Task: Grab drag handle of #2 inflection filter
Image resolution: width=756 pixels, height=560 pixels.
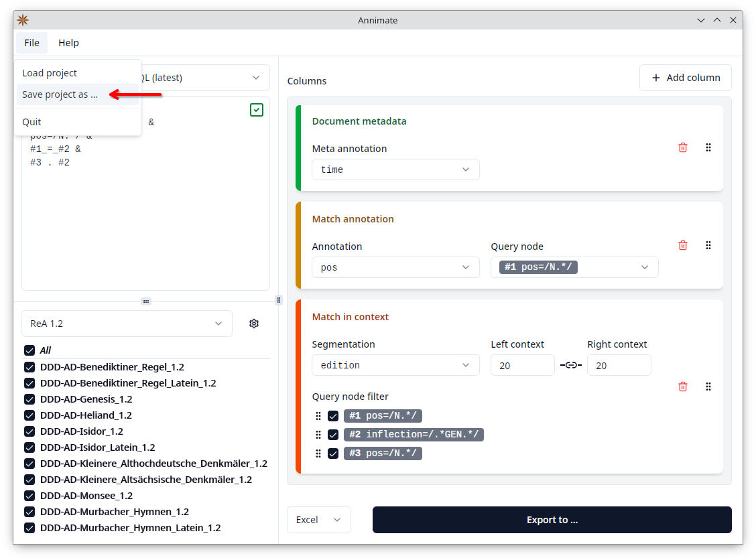Action: (x=318, y=435)
